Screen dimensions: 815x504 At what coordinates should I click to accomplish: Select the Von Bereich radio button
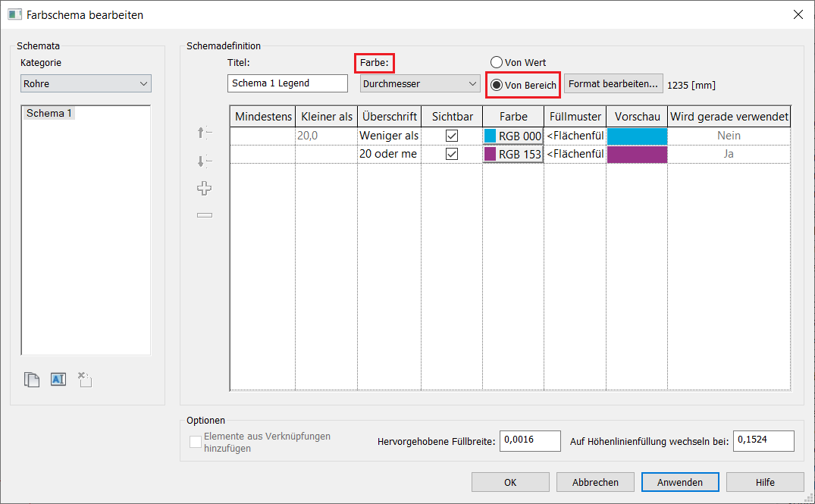pos(497,85)
